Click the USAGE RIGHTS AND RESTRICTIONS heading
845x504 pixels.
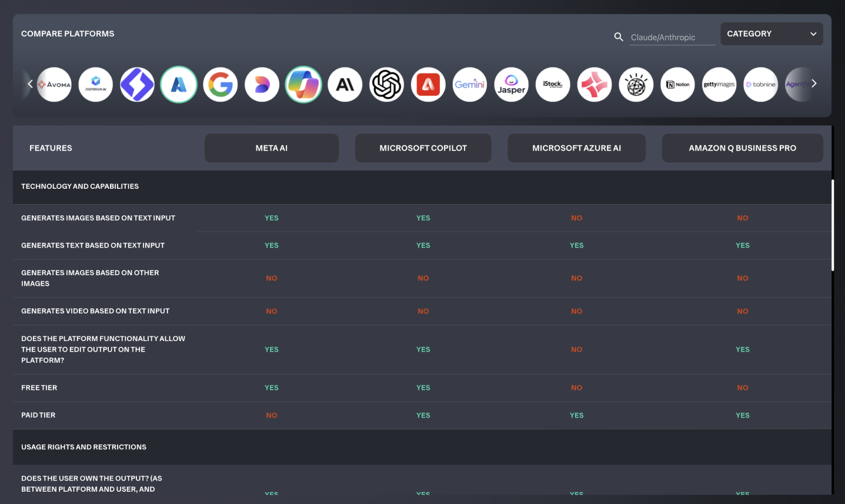click(84, 447)
